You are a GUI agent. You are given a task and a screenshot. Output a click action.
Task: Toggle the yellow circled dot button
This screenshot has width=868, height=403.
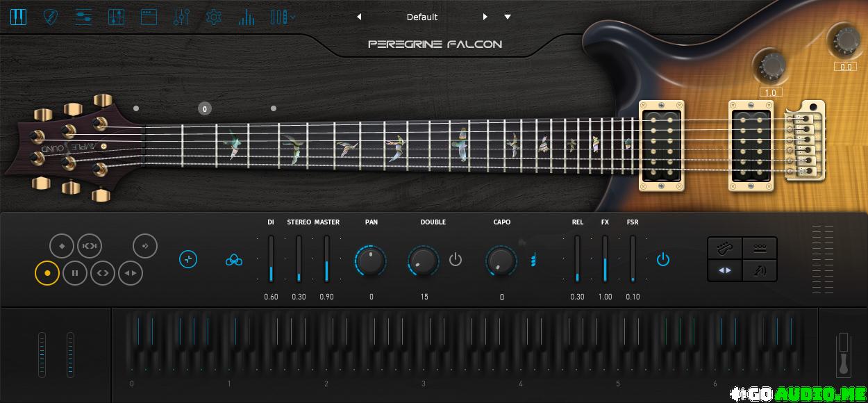coord(47,273)
